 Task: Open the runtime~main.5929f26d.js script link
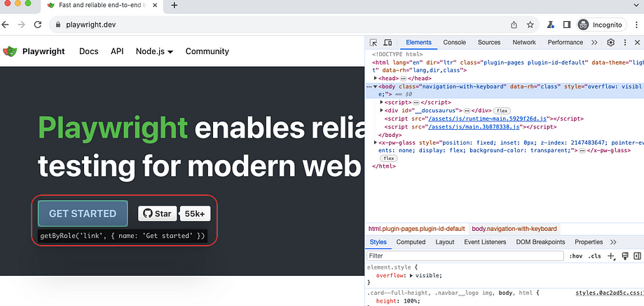pos(487,119)
